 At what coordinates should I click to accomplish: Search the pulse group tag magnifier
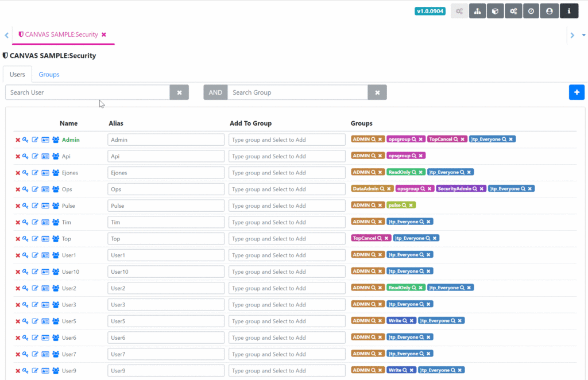(404, 205)
